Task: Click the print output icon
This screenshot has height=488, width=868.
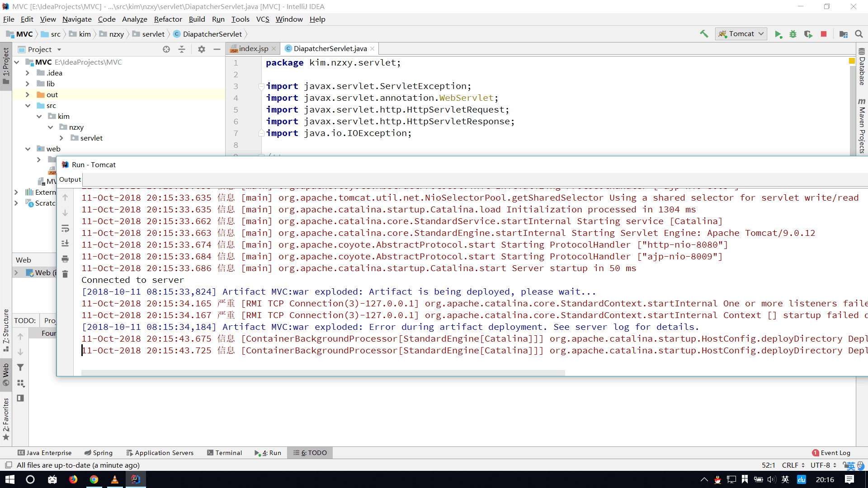Action: tap(65, 259)
